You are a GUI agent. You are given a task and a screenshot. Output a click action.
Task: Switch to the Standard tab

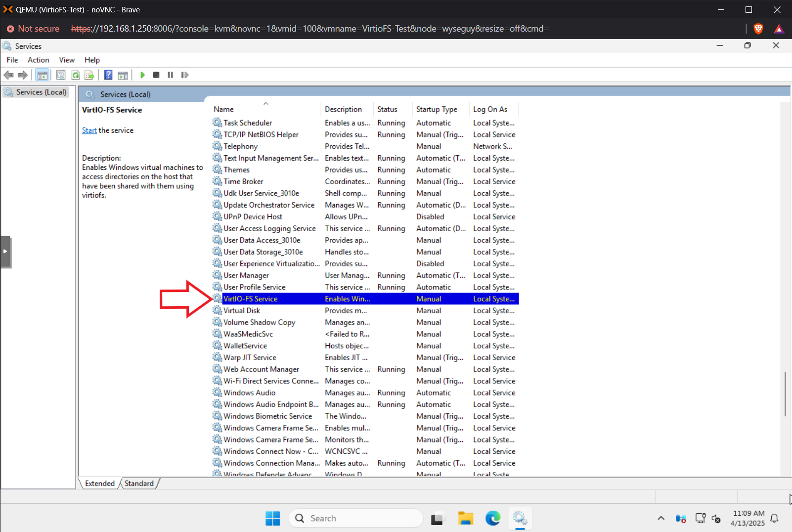tap(139, 484)
